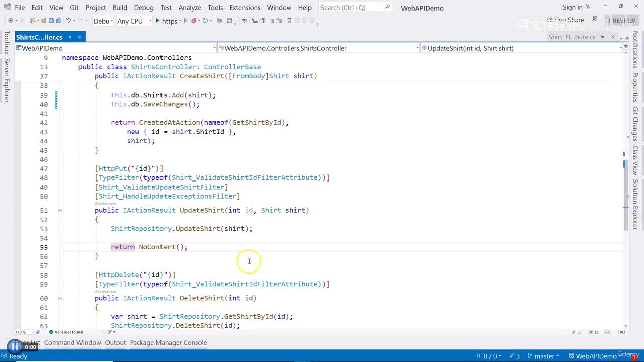Open the View menu

click(57, 7)
